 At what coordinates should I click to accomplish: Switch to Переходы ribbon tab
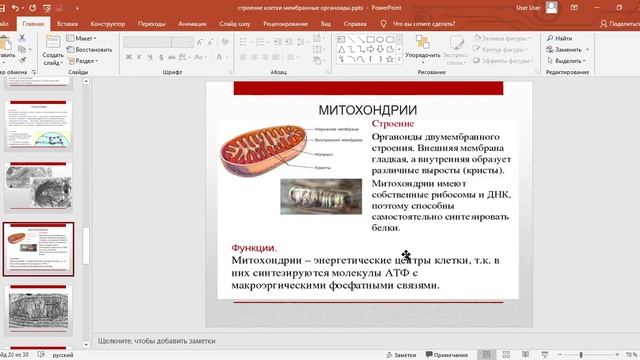pyautogui.click(x=152, y=24)
